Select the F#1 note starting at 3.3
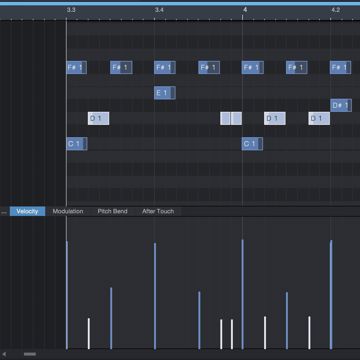This screenshot has height=360, width=360. pos(77,68)
